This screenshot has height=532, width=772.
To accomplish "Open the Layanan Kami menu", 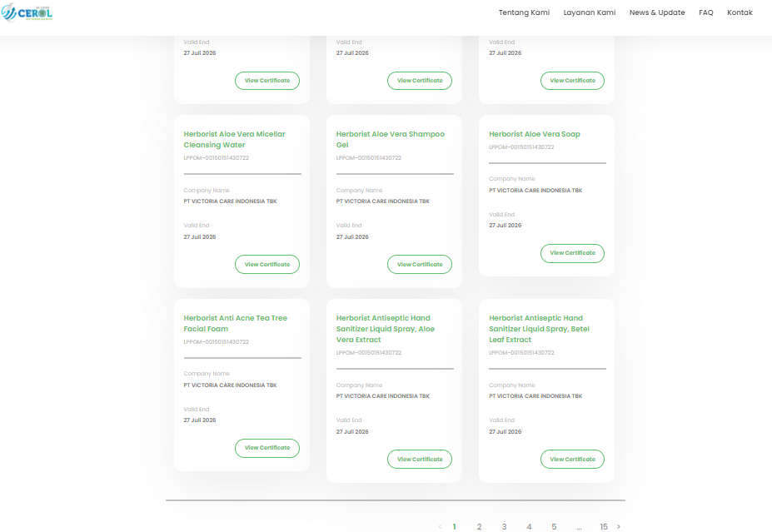I will (590, 12).
